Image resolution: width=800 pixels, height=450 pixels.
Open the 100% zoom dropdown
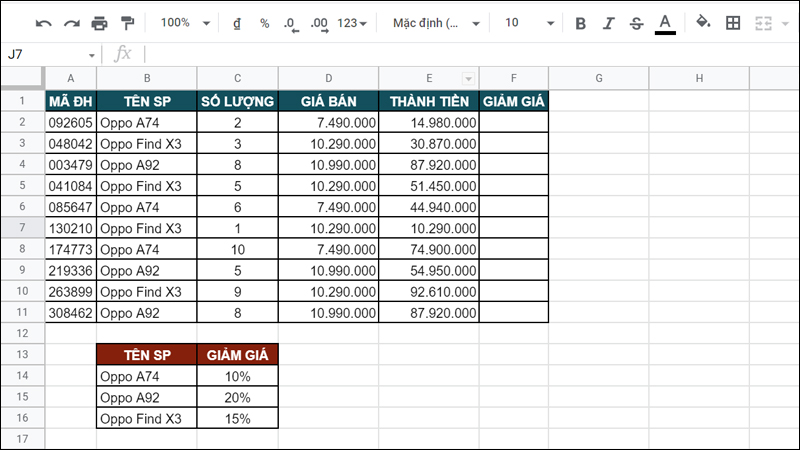[185, 23]
